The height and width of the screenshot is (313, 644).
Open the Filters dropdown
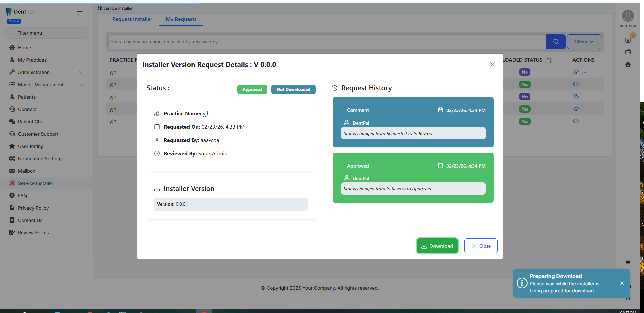click(x=584, y=42)
